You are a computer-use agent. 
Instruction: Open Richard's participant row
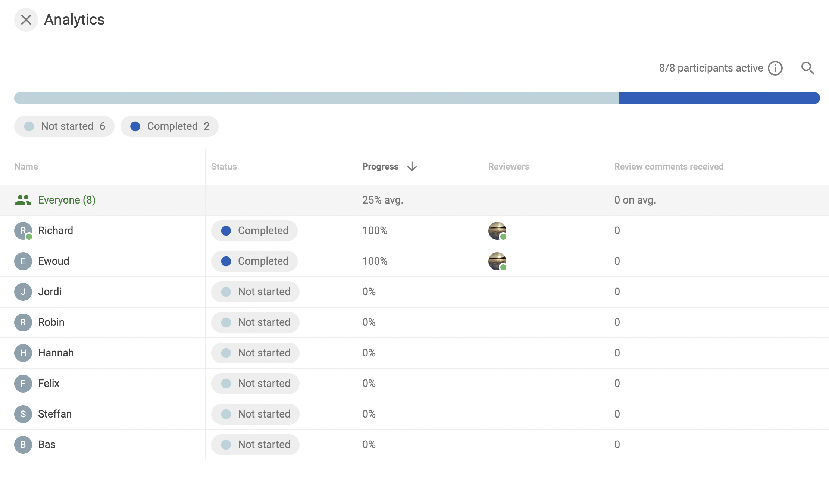pos(414,231)
